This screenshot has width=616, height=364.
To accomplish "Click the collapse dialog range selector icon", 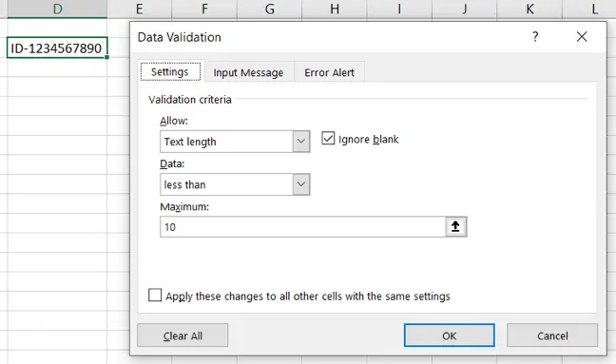I will [x=455, y=226].
